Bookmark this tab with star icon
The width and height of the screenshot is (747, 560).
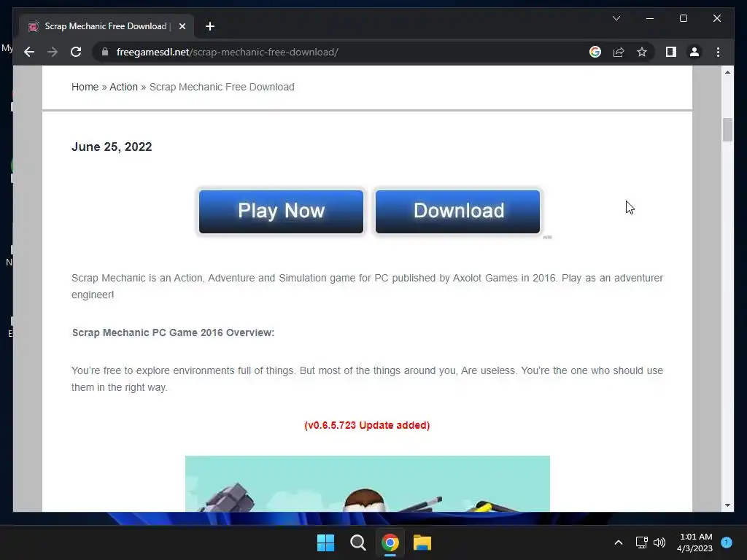tap(642, 52)
